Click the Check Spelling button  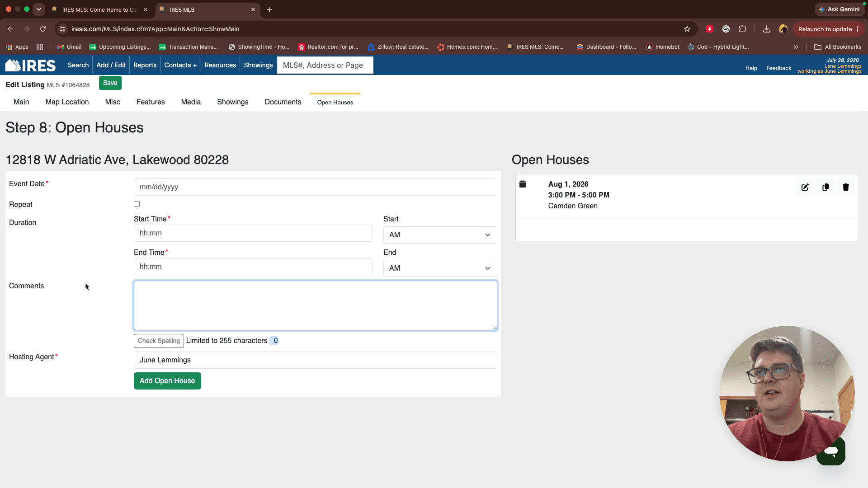(x=159, y=341)
